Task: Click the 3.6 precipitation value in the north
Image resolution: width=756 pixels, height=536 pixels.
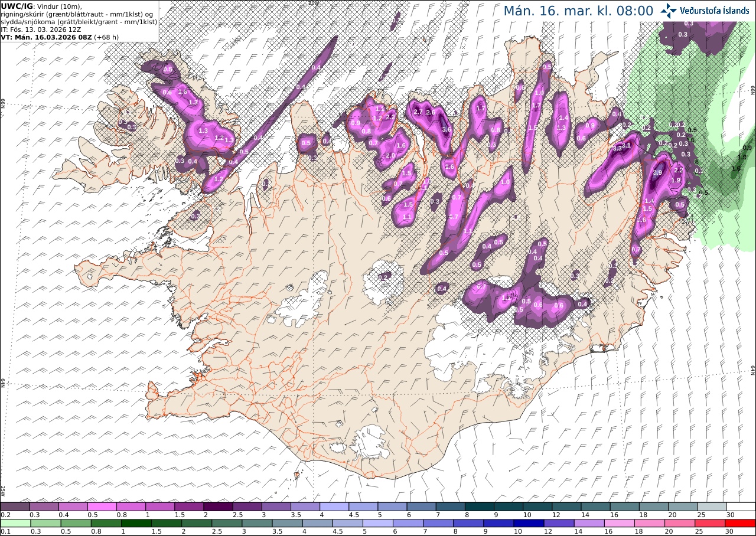Action: (x=447, y=130)
